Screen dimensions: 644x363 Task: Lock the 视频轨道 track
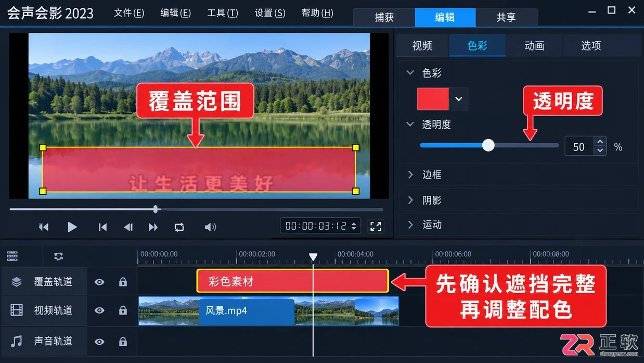pos(123,310)
